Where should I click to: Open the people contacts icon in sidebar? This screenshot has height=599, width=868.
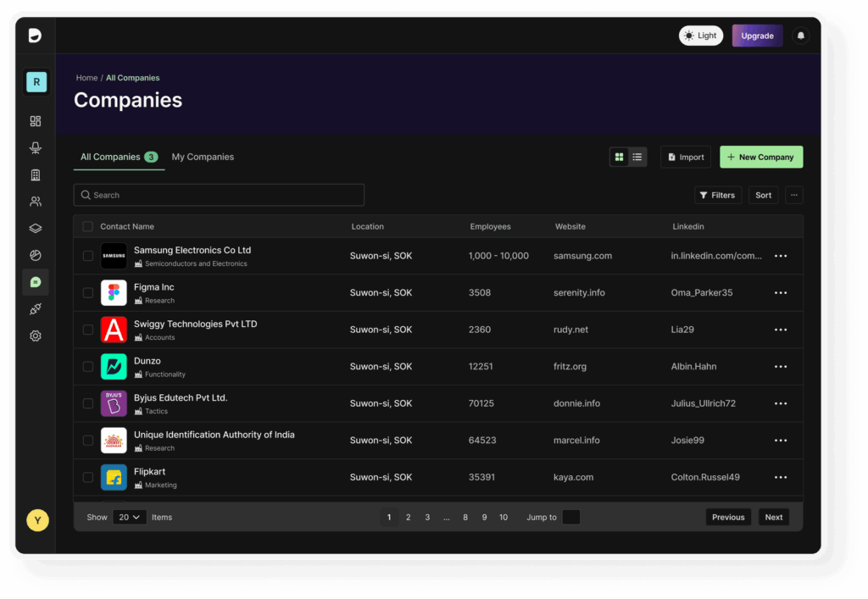click(x=36, y=202)
